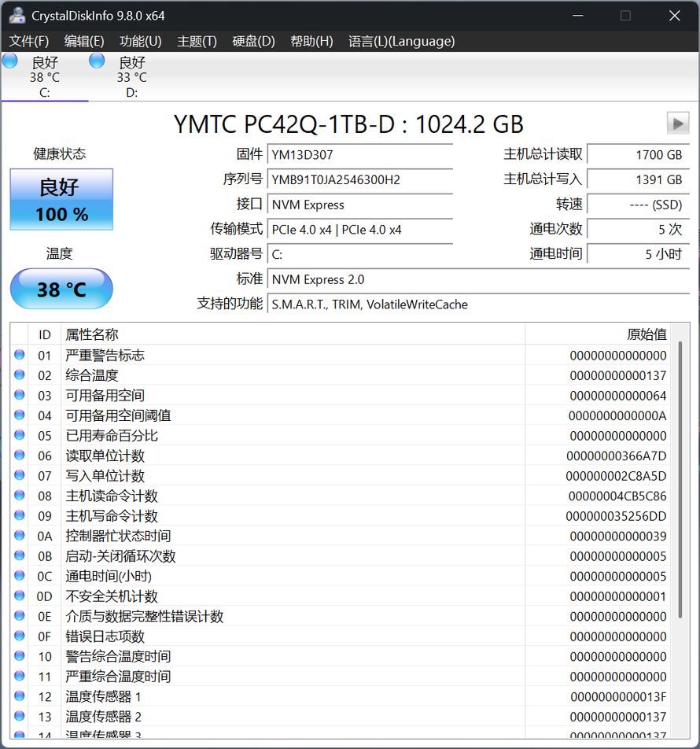Click status orb for 主机读命令计数 row
Screen dimensions: 700x749
click(19, 496)
